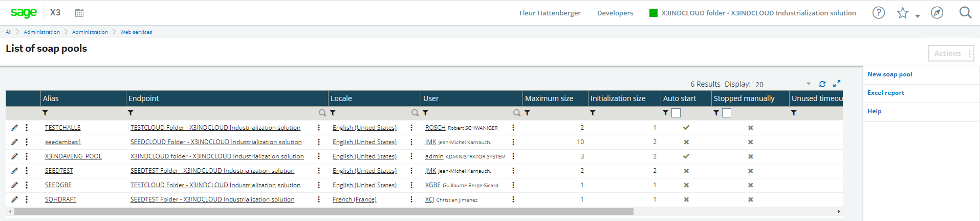The width and height of the screenshot is (980, 221).
Task: Click the search magnifier in the header
Action: pyautogui.click(x=965, y=13)
